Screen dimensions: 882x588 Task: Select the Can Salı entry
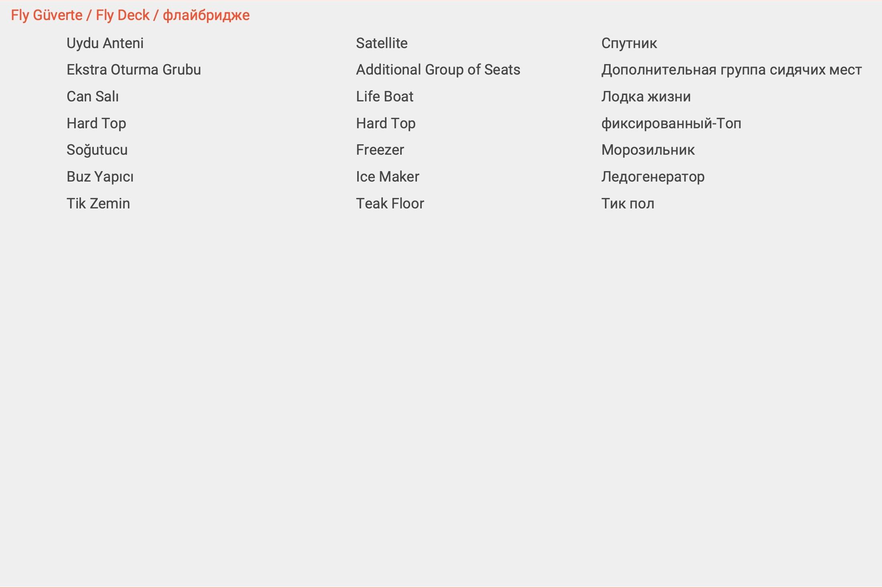click(93, 97)
